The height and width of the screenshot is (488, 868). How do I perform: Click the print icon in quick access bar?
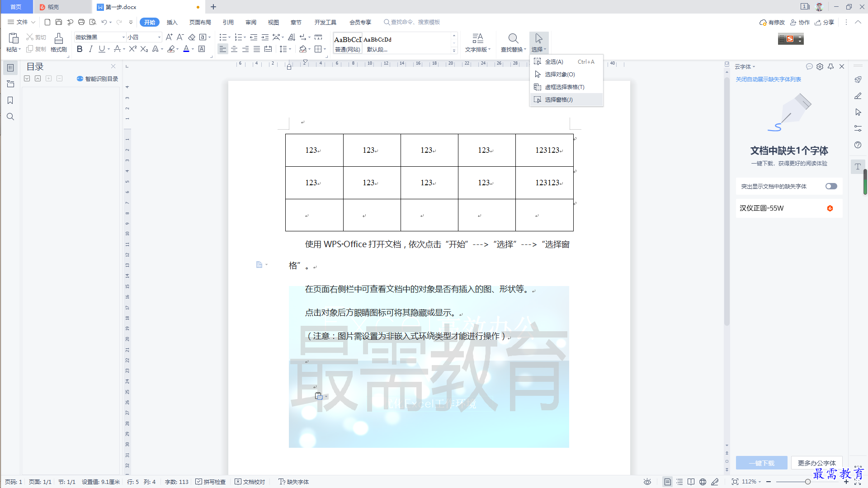81,22
